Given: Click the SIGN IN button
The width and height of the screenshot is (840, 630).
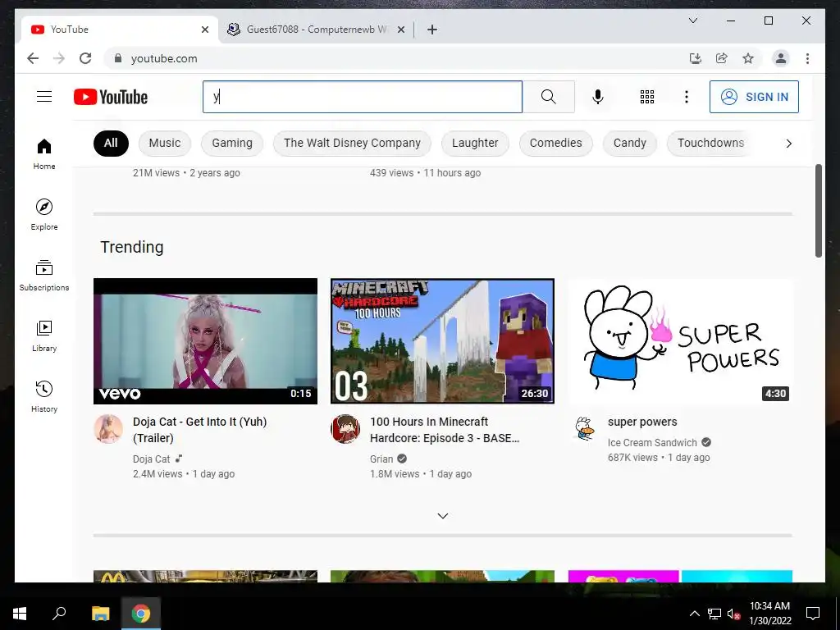Looking at the screenshot, I should click(x=754, y=97).
